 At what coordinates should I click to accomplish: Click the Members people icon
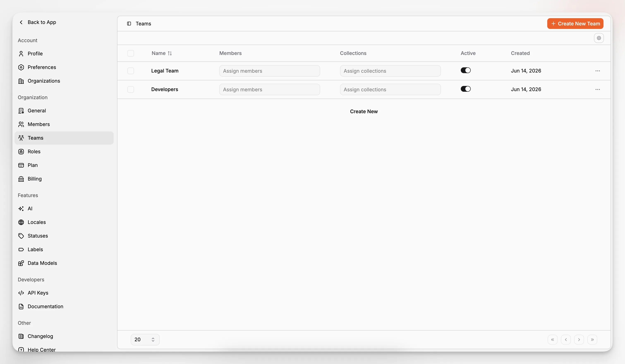click(x=21, y=124)
